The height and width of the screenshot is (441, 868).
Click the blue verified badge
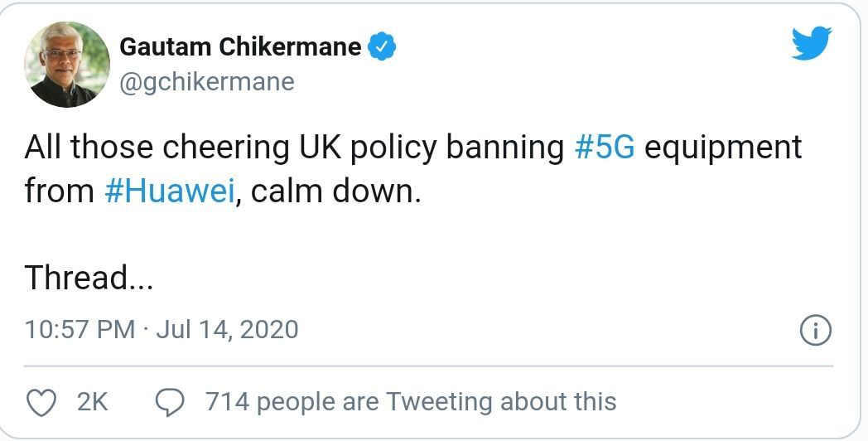coord(383,47)
